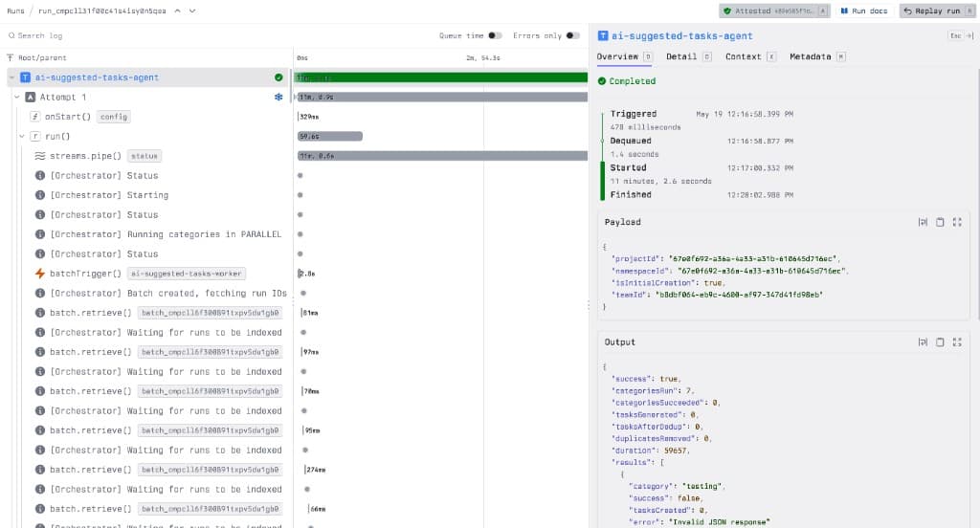Viewport: 980px width, 528px height.
Task: Click the Replay run button
Action: point(938,11)
